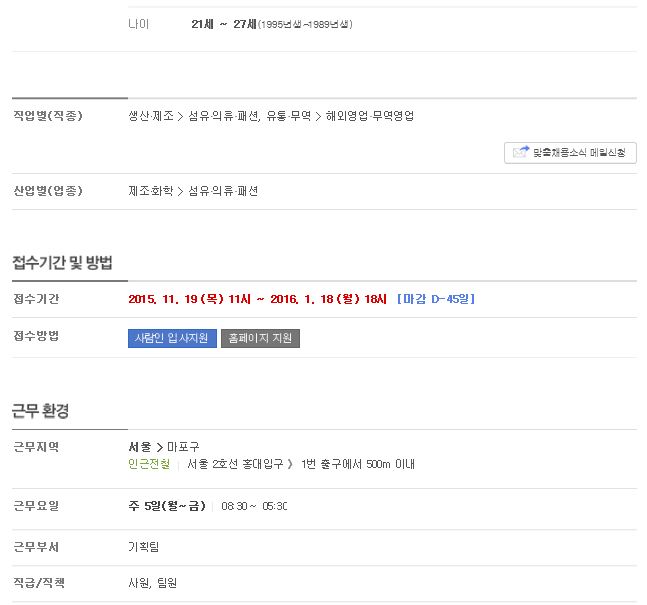Open 맞춤채용소식 메일신청 subscription
Image resolution: width=647 pixels, height=605 pixels.
[x=570, y=153]
